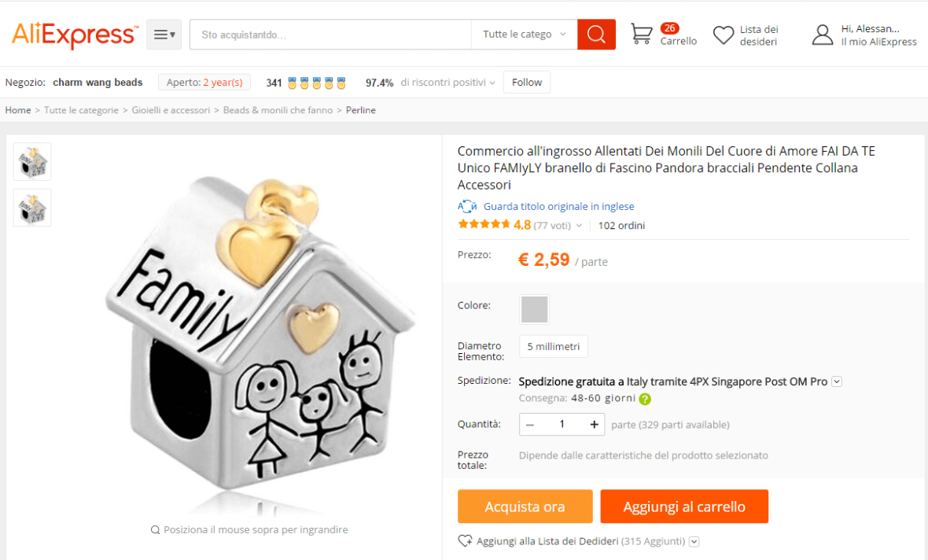The width and height of the screenshot is (928, 560).
Task: Click the delivery time help question icon
Action: point(645,399)
